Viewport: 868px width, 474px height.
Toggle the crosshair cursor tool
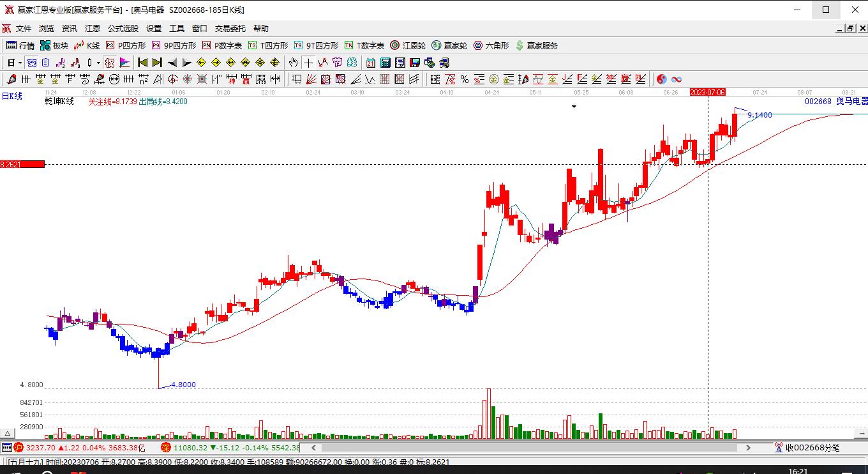click(309, 63)
